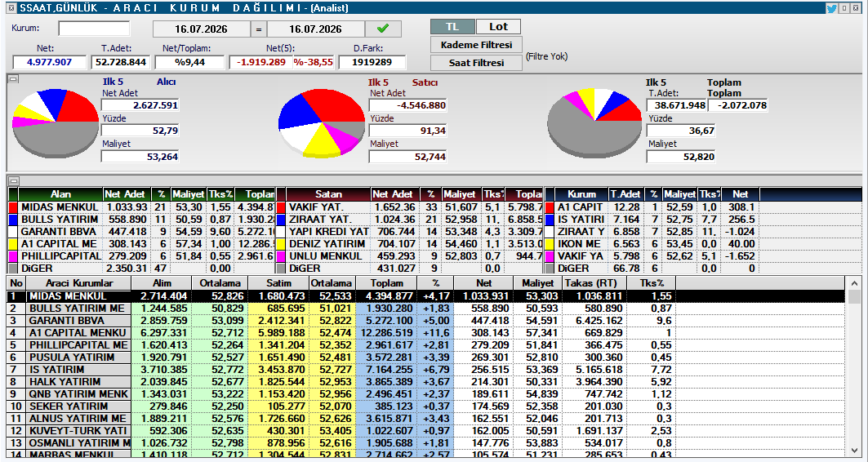Viewport: 868px width, 462px height.
Task: Click yellow swatch beside DENIZ YATIRIM
Action: click(x=281, y=243)
